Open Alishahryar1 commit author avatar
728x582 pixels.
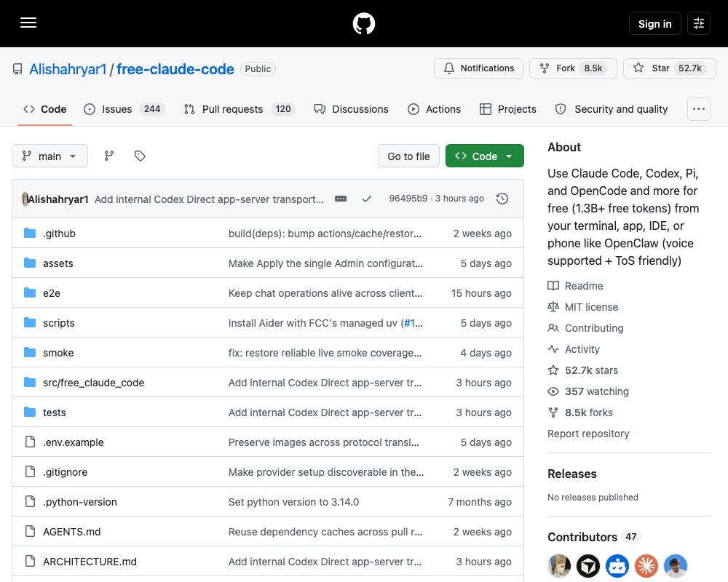click(x=25, y=199)
